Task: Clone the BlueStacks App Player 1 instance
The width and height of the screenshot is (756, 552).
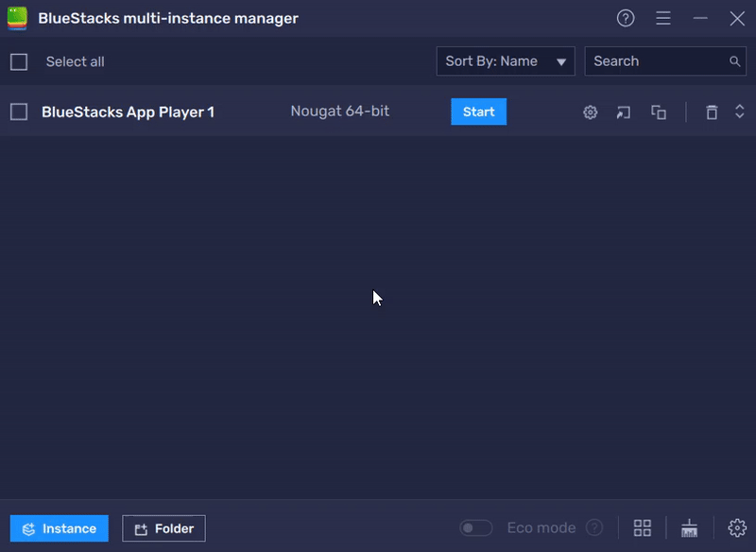Action: pyautogui.click(x=659, y=112)
